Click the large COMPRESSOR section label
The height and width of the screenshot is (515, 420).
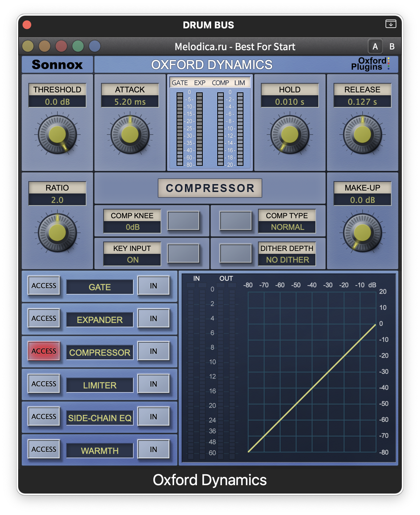tap(210, 188)
